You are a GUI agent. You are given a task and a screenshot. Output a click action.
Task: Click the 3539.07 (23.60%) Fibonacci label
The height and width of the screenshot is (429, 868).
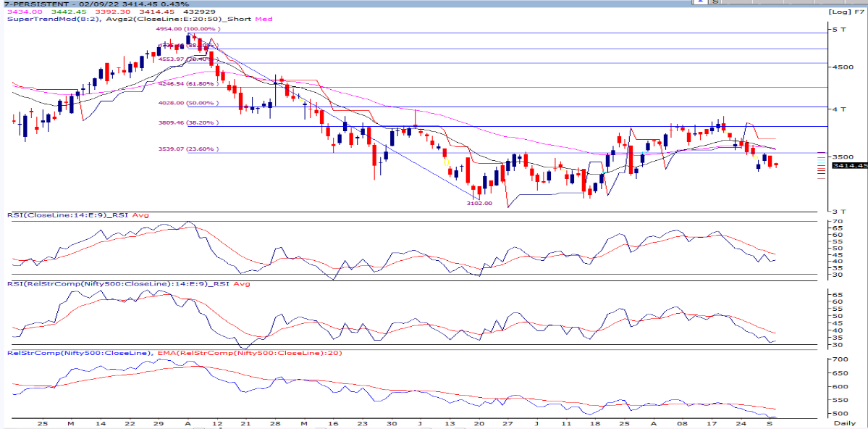[188, 149]
